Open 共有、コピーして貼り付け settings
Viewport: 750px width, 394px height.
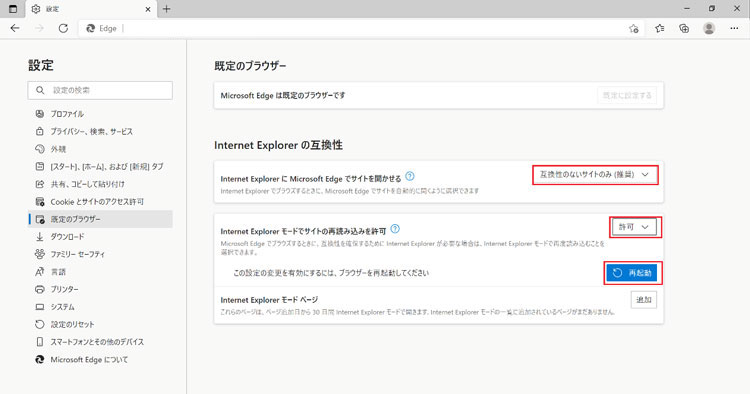click(100, 184)
